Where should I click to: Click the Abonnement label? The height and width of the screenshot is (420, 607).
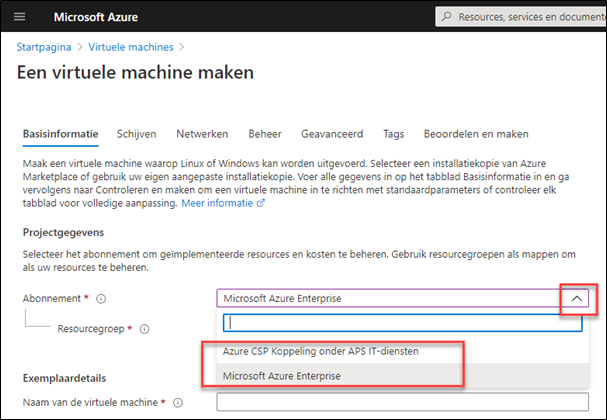pos(51,298)
